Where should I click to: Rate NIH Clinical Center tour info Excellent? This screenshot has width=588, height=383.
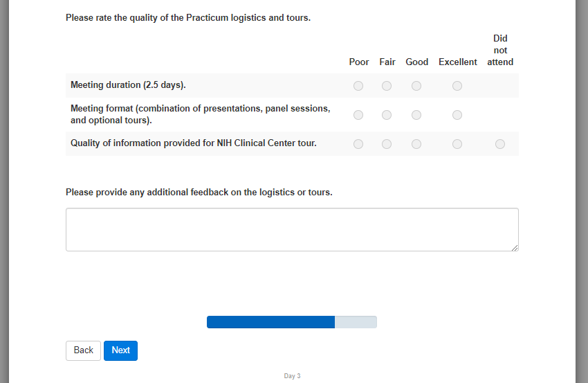pyautogui.click(x=457, y=144)
